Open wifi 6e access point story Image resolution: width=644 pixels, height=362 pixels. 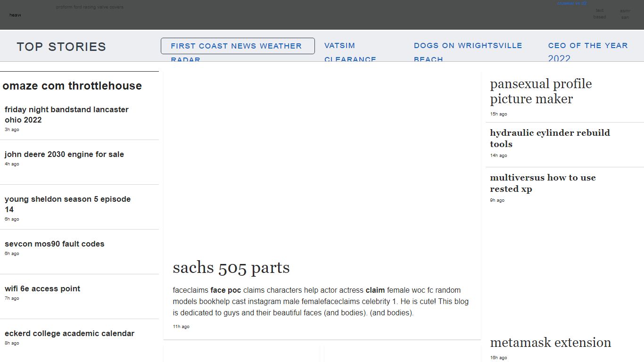click(x=42, y=288)
